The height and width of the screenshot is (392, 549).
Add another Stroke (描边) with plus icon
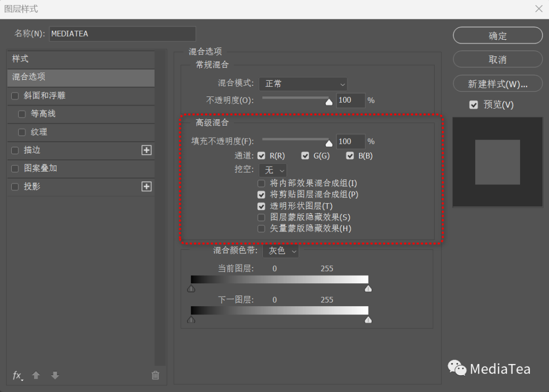tap(146, 150)
